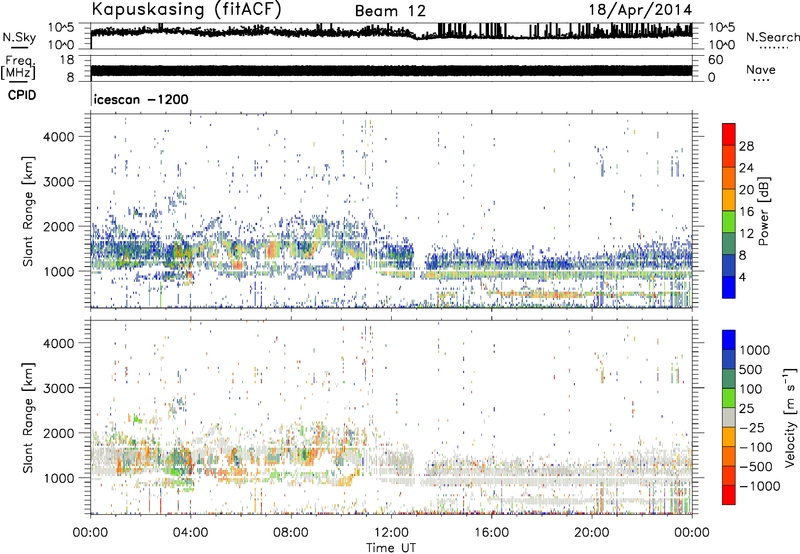Viewport: 800px width, 554px height.
Task: Select the '-500' label on the Velocity color bar
Action: (755, 466)
